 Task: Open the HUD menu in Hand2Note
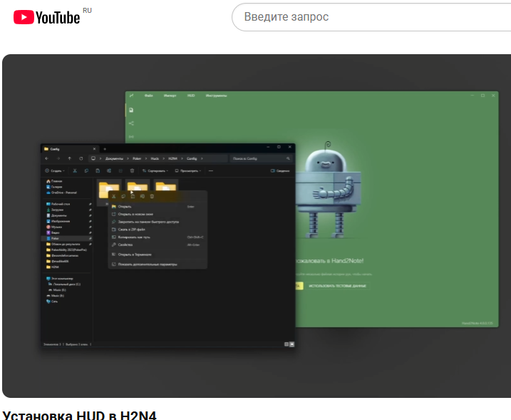[x=191, y=96]
